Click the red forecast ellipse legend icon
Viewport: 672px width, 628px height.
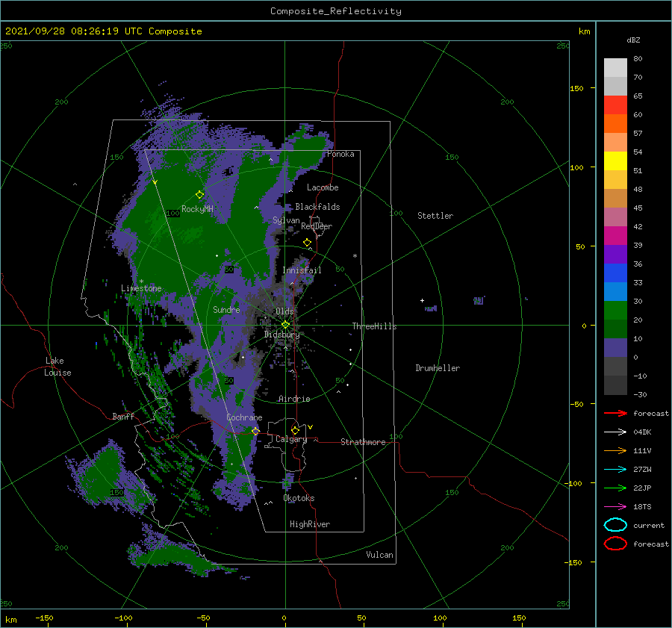tap(615, 544)
